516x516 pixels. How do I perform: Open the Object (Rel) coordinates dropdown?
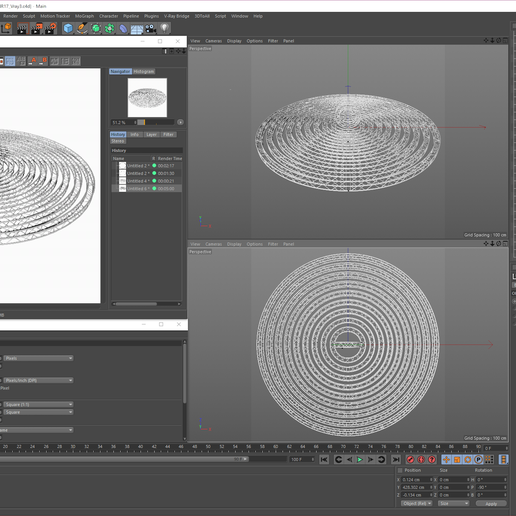pyautogui.click(x=416, y=503)
